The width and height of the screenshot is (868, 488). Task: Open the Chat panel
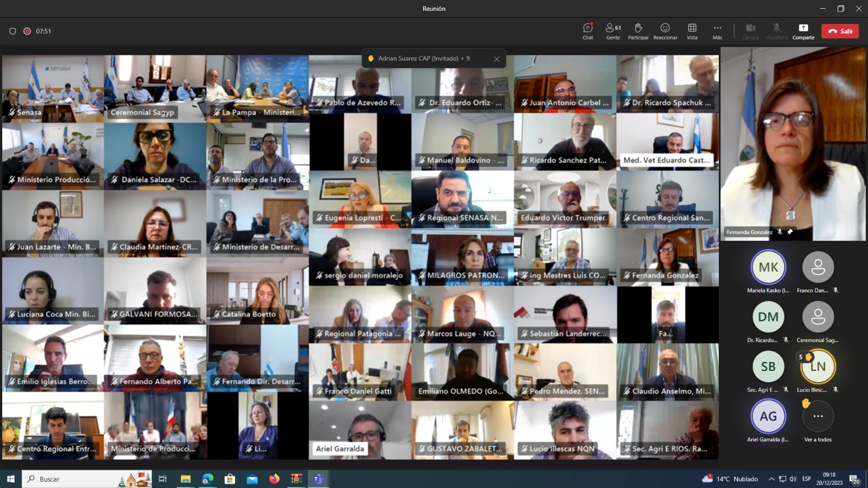coord(588,31)
